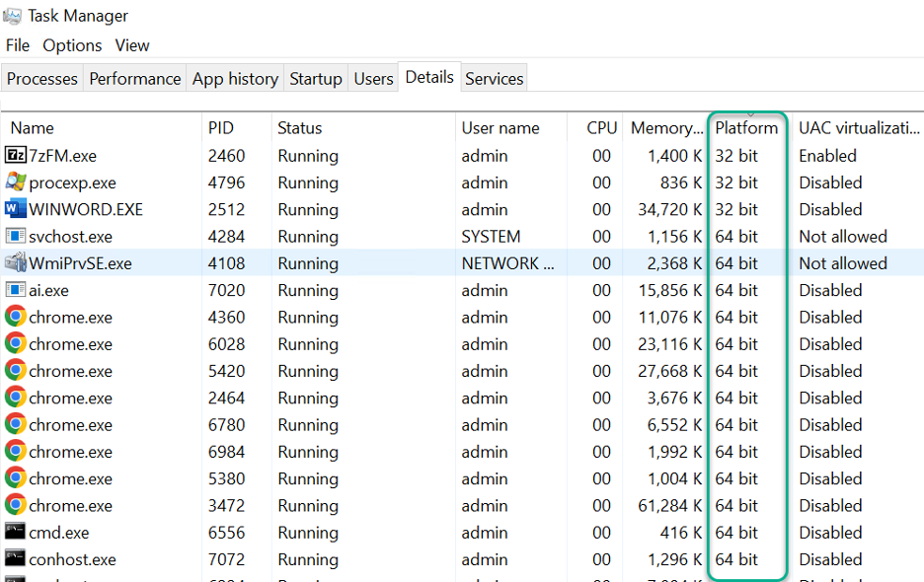Open the View menu
Screen dimensions: 924x582
click(x=132, y=45)
